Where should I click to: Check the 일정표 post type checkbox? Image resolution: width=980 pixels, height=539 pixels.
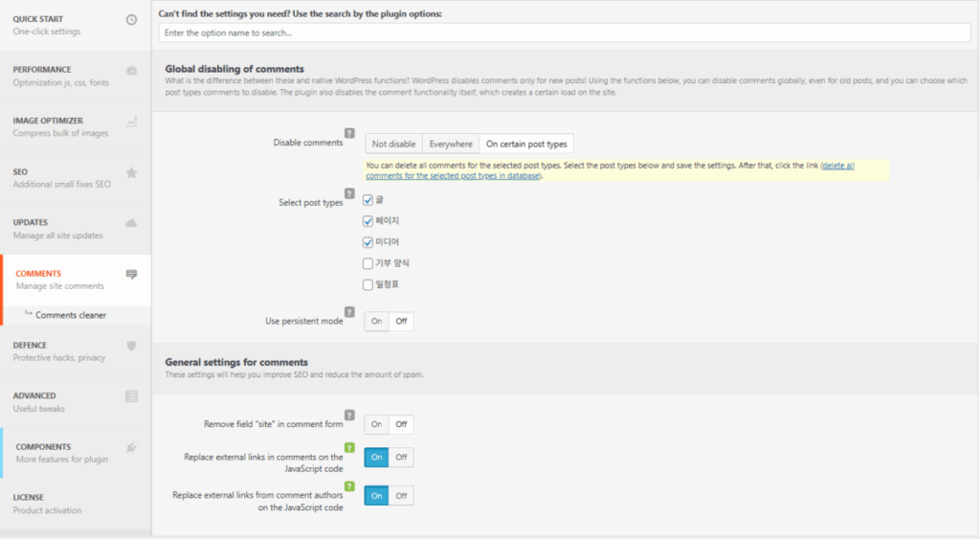[368, 284]
